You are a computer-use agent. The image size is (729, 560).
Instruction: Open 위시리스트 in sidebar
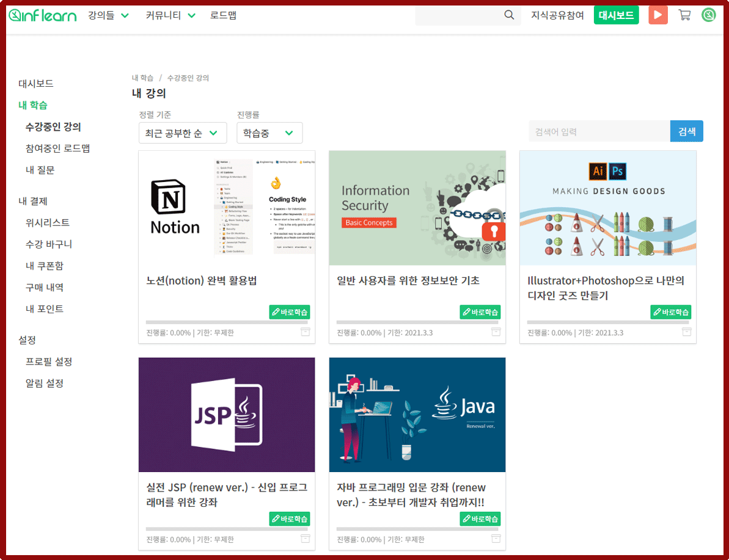pyautogui.click(x=48, y=223)
